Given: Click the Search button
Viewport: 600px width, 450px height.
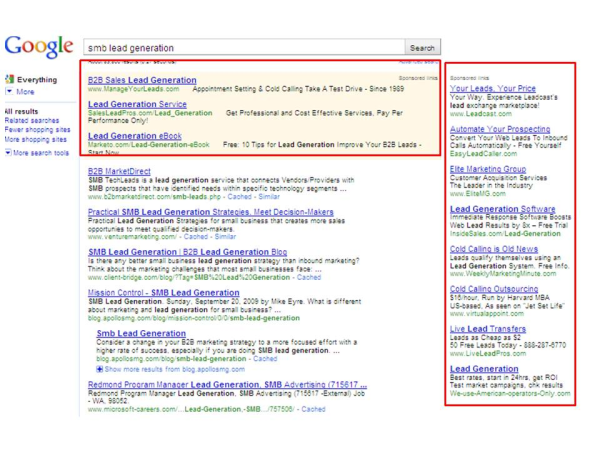Looking at the screenshot, I should pyautogui.click(x=422, y=48).
